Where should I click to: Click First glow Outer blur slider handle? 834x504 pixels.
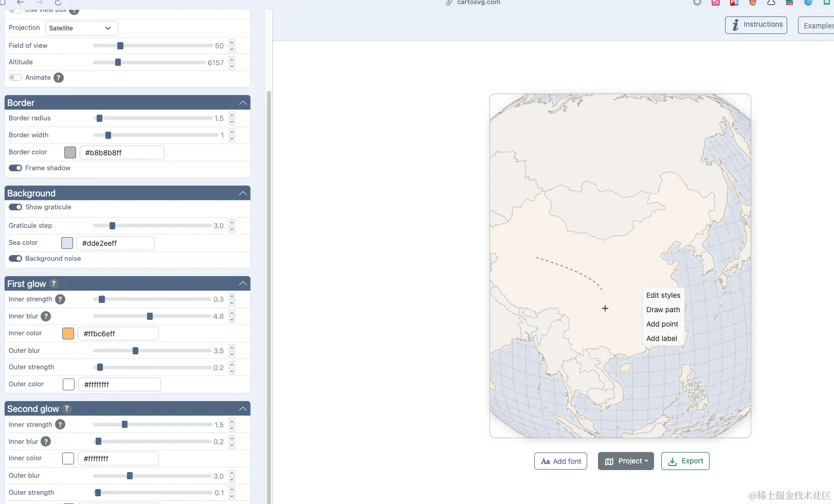135,351
